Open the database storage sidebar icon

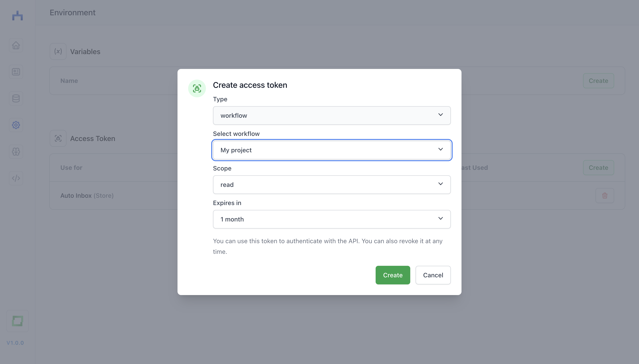16,98
